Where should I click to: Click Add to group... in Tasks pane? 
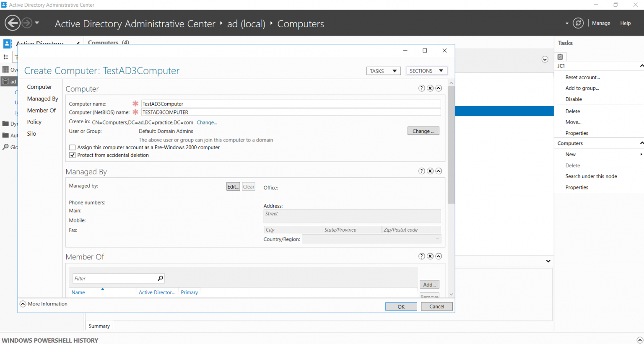coord(582,88)
